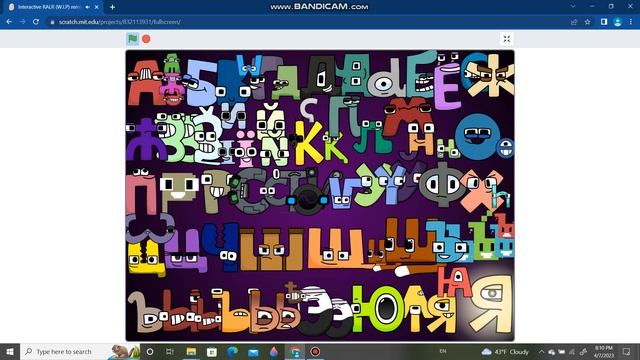Viewport: 640px width, 360px height.
Task: Mute the tab with the speaker icon
Action: 87,7
